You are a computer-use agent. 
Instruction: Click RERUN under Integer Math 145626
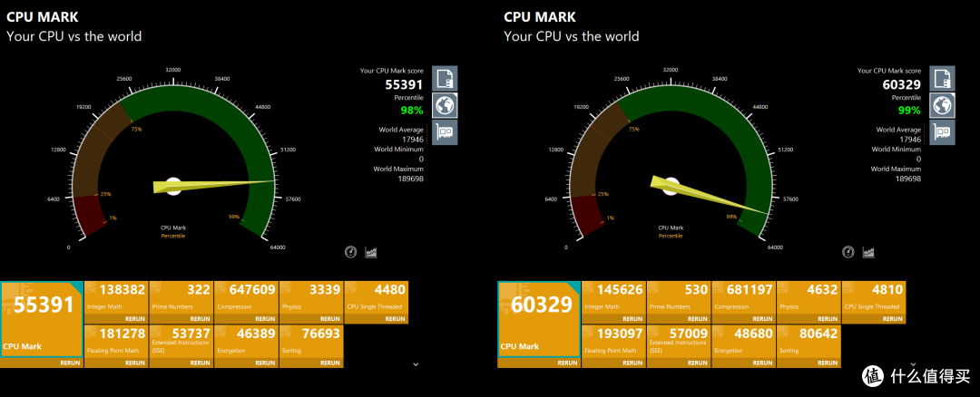click(632, 319)
